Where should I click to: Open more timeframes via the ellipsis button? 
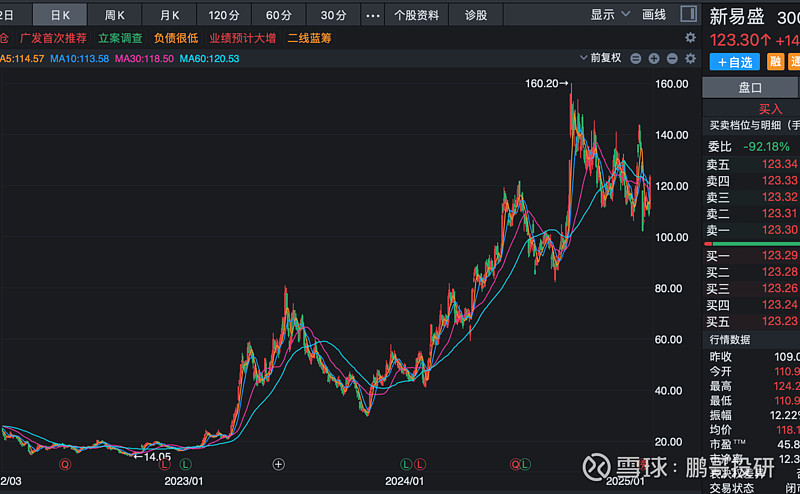point(373,15)
